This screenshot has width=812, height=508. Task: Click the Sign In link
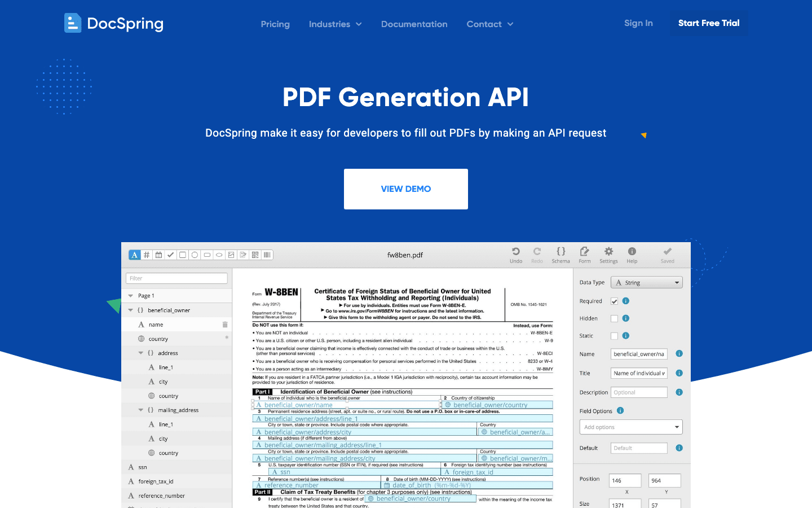(638, 23)
